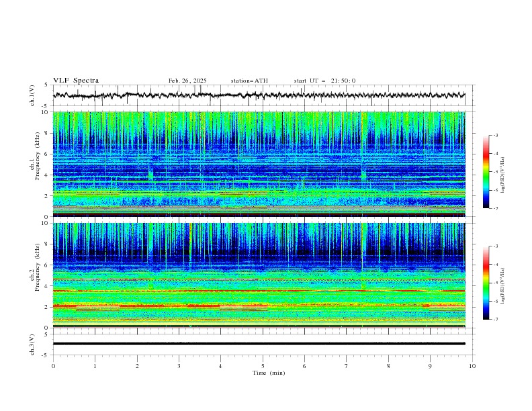Click the "1" tick on the time axis
This screenshot has width=532, height=411.
95,366
